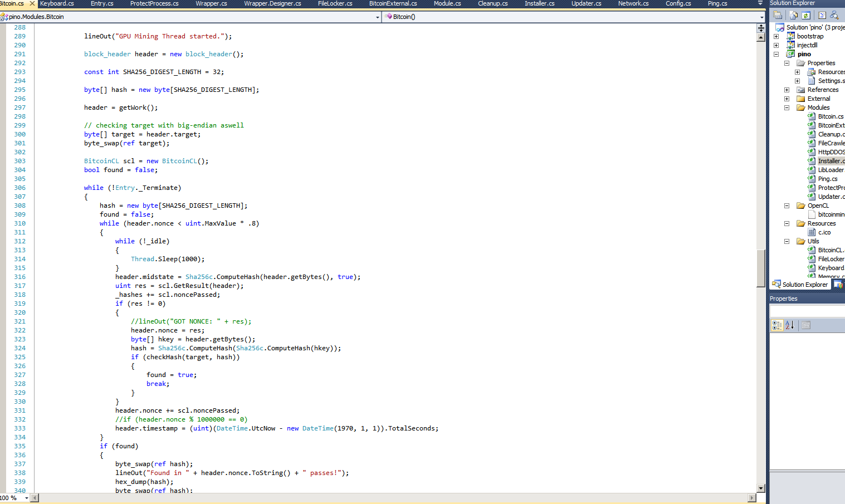845x504 pixels.
Task: Collapse the OpenCL folder node
Action: (x=787, y=205)
